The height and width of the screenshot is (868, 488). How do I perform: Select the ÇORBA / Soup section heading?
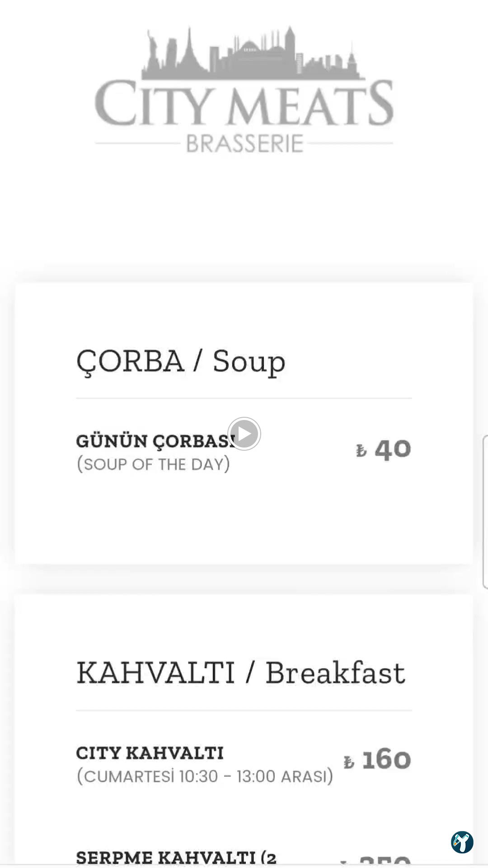coord(181,362)
